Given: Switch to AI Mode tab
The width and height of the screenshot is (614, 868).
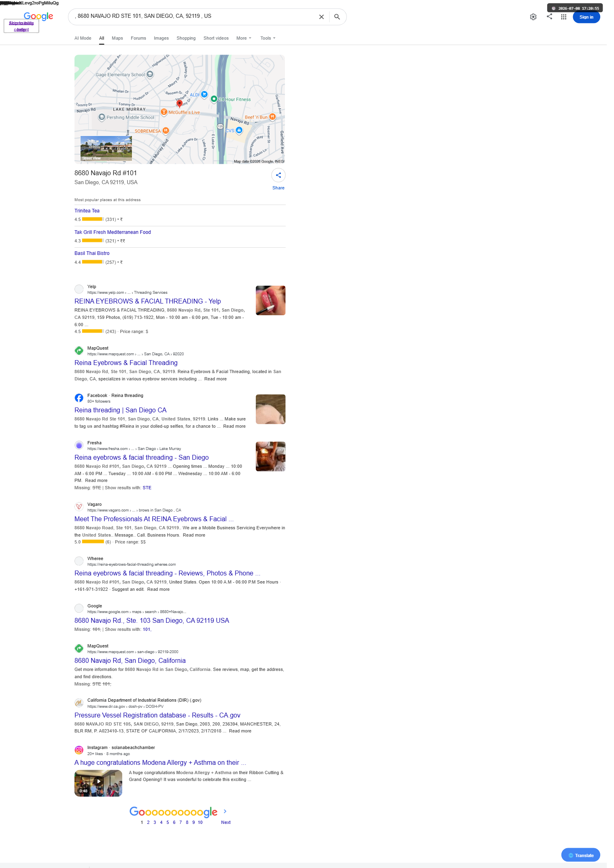Looking at the screenshot, I should 83,38.
